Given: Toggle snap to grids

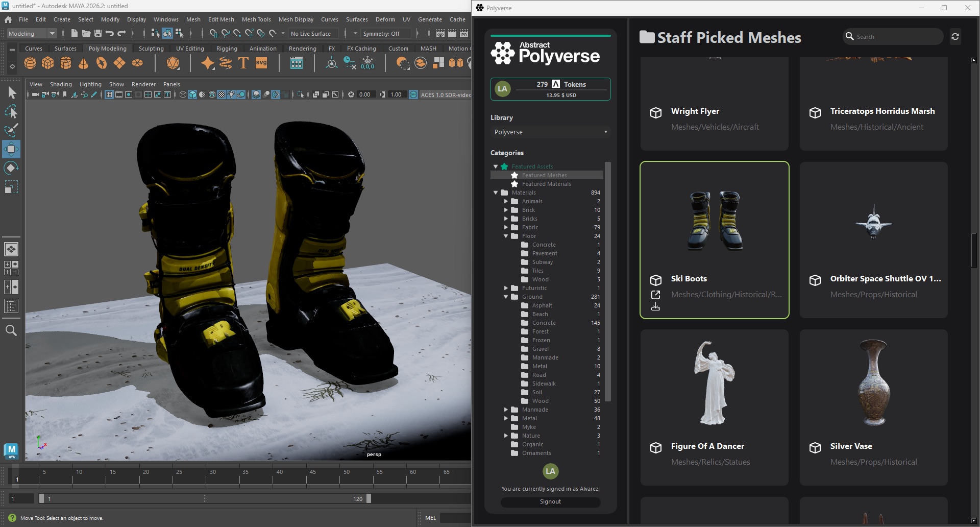Looking at the screenshot, I should [x=214, y=34].
